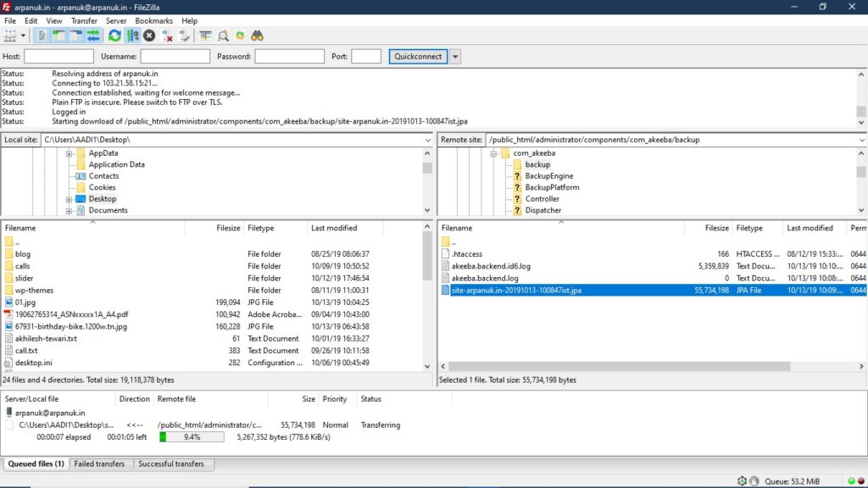Open the directory listing filters dialog
The width and height of the screenshot is (868, 488).
[205, 36]
